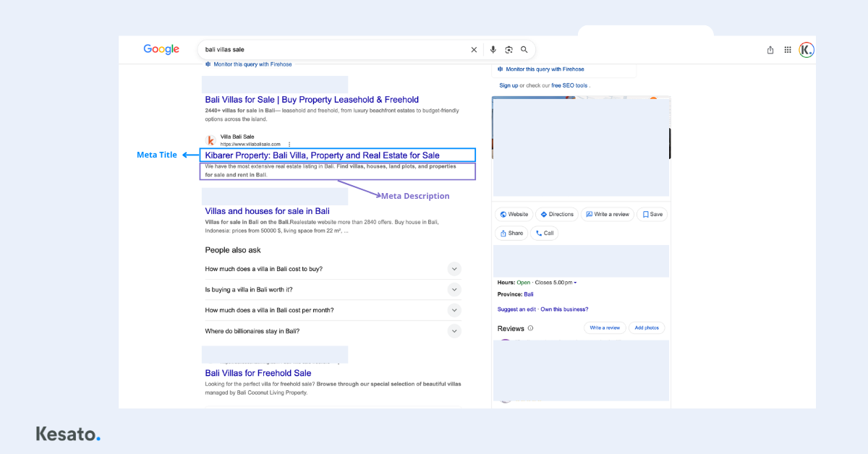Image resolution: width=868 pixels, height=454 pixels.
Task: Click Suggest an edit link
Action: pyautogui.click(x=516, y=309)
